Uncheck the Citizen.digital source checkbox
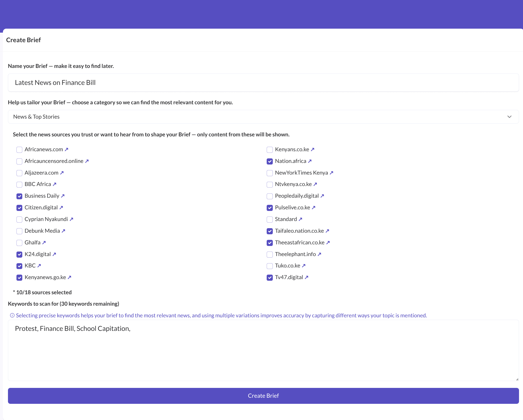The image size is (523, 420). 19,208
